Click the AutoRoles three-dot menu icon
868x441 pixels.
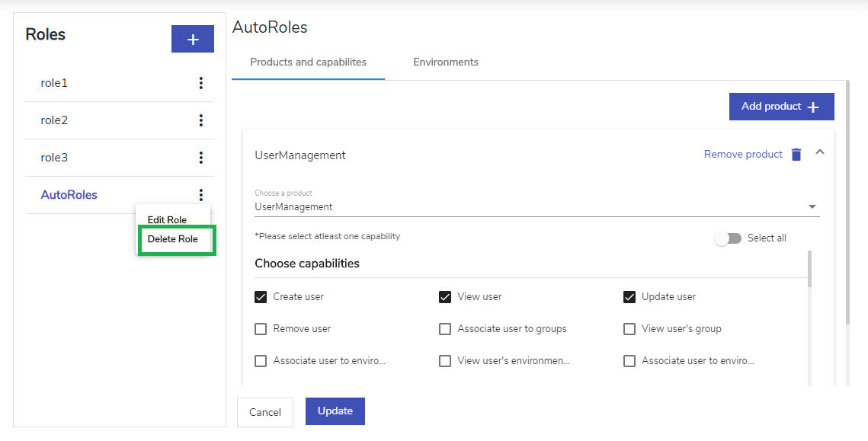pos(201,195)
